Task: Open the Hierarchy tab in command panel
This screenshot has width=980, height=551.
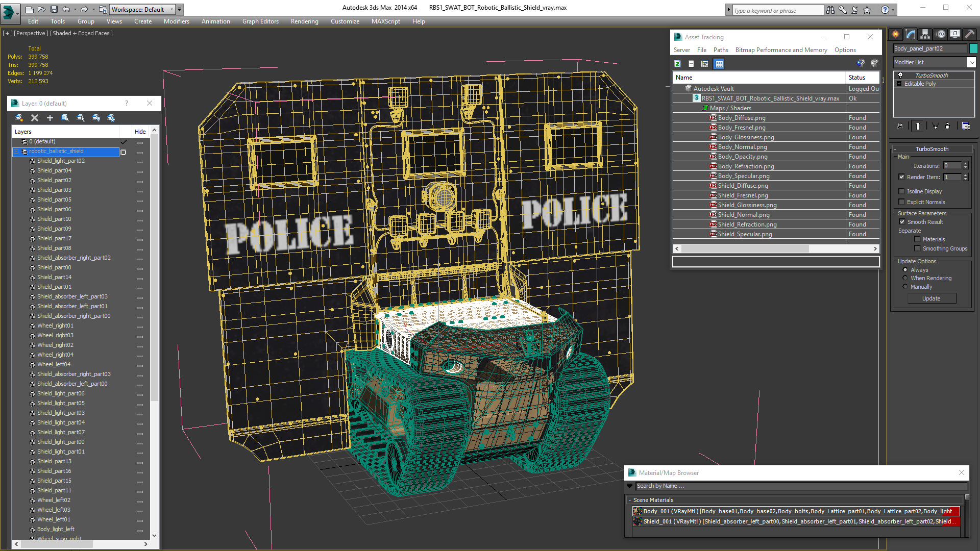Action: coord(925,34)
